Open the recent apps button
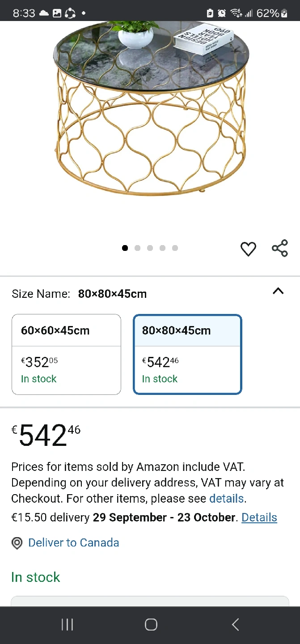The image size is (300, 644). [67, 625]
